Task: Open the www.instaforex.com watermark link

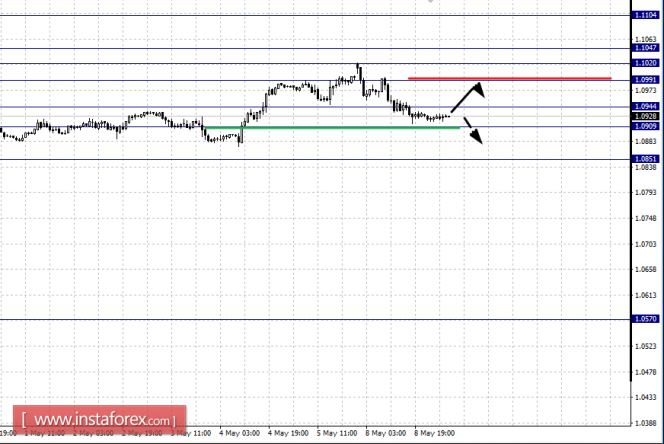Action: point(100,420)
